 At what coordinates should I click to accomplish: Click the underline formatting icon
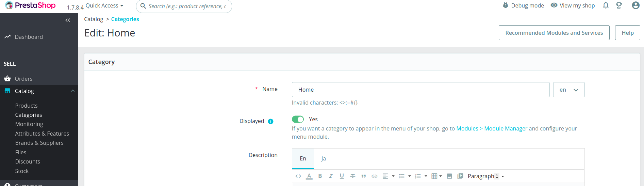[342, 176]
